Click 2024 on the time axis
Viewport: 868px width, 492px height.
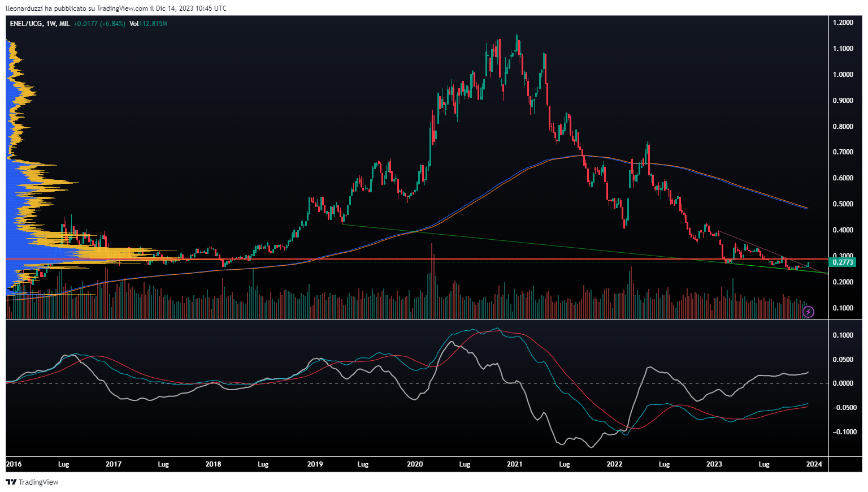pos(814,464)
